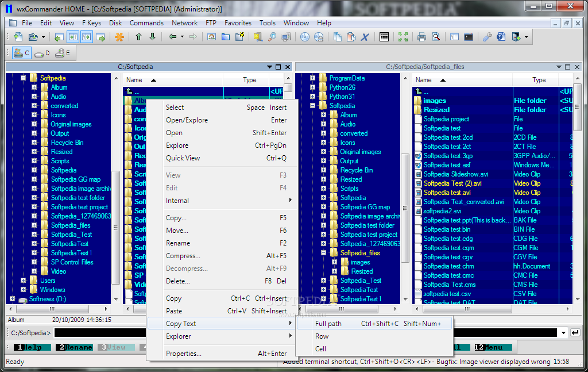The image size is (588, 372).
Task: Sort right pane by Name column
Action: [x=462, y=80]
